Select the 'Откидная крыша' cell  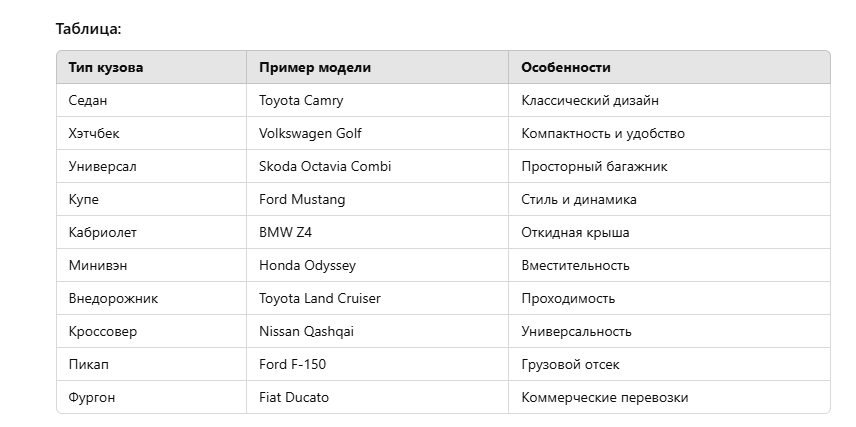click(669, 233)
